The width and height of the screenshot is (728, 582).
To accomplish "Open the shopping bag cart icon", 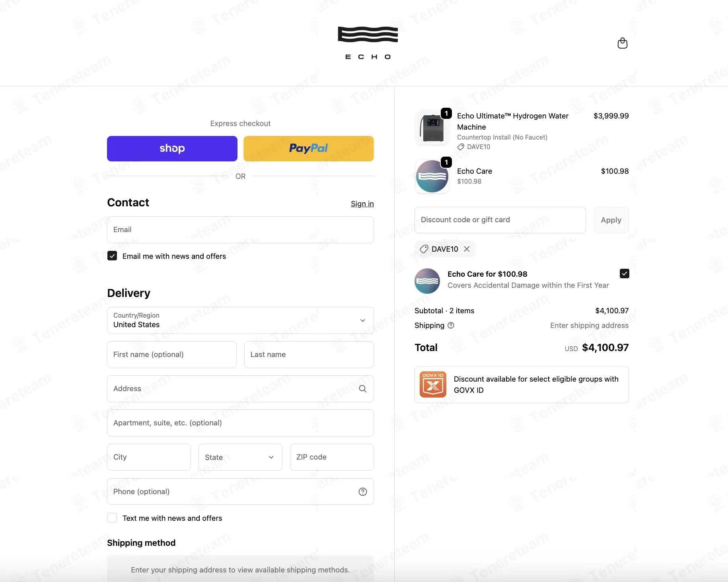I will point(622,43).
